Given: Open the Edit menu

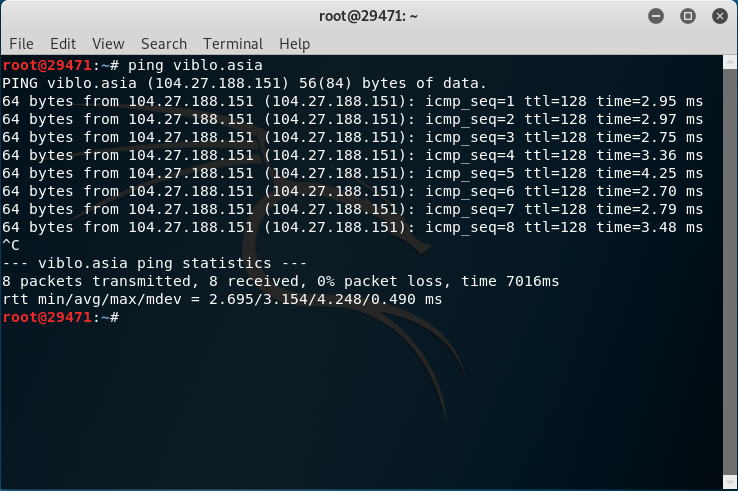Looking at the screenshot, I should pyautogui.click(x=63, y=44).
